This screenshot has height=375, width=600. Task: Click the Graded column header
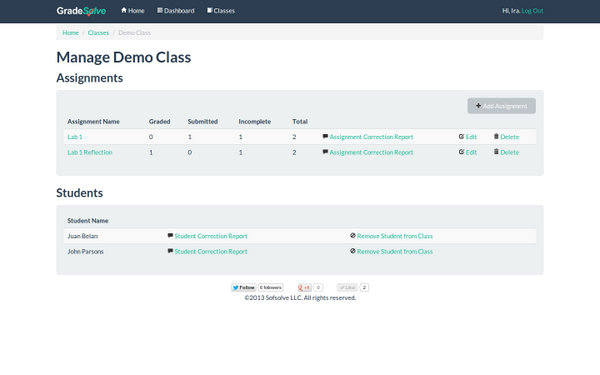tap(160, 121)
